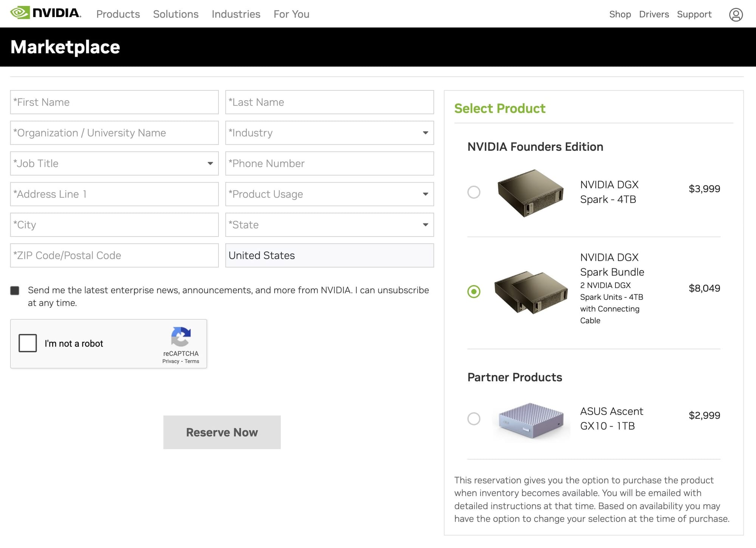Image resolution: width=756 pixels, height=548 pixels.
Task: Click the Partner Products heading
Action: [x=514, y=377]
